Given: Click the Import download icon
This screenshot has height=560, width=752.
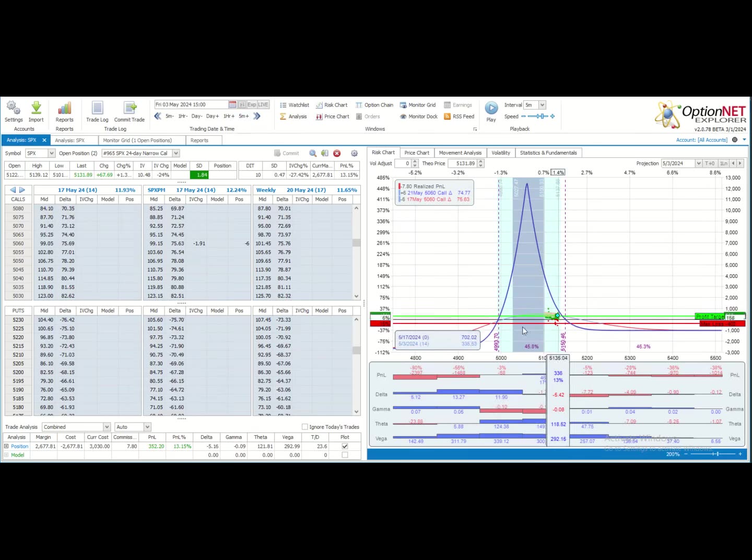Looking at the screenshot, I should point(36,109).
